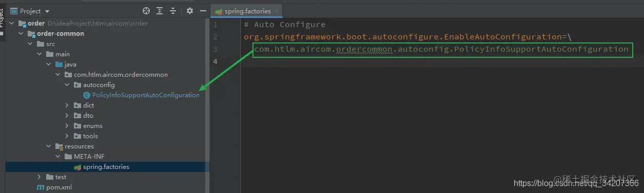The width and height of the screenshot is (644, 193).
Task: Collapse the java source folder node
Action: pyautogui.click(x=49, y=65)
